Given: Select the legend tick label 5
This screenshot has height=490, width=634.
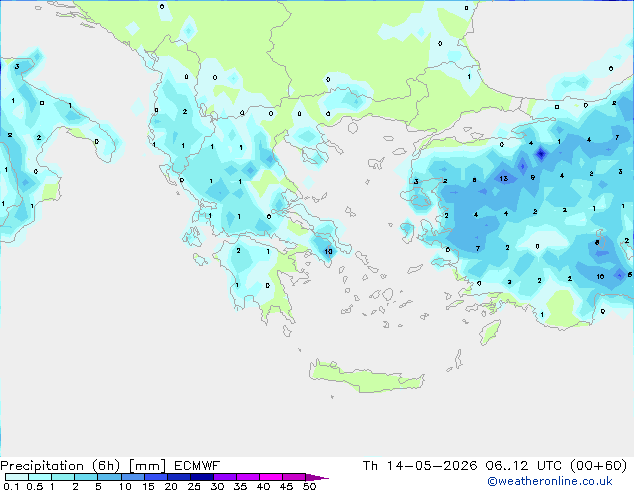Looking at the screenshot, I should tap(98, 486).
